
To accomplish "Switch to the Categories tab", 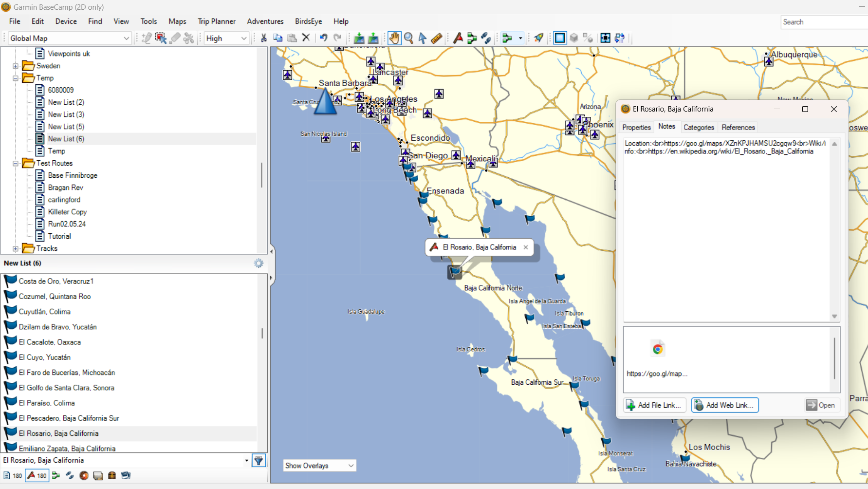I will point(699,127).
